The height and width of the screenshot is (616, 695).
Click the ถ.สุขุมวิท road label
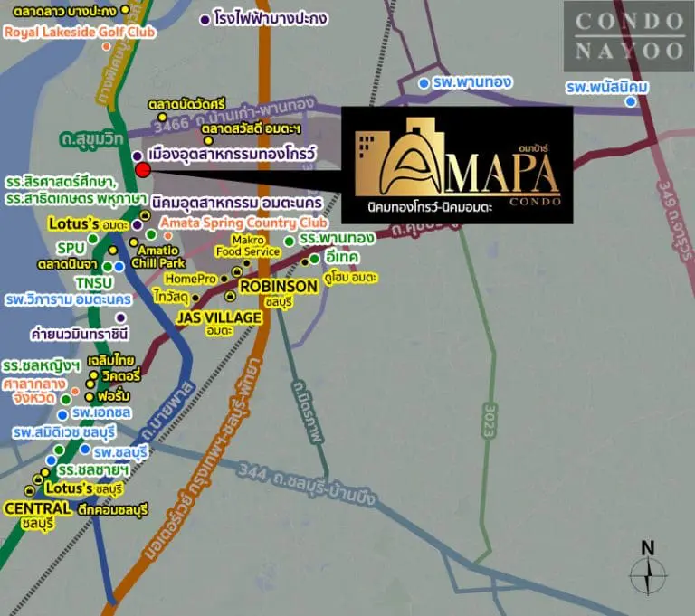tap(91, 139)
